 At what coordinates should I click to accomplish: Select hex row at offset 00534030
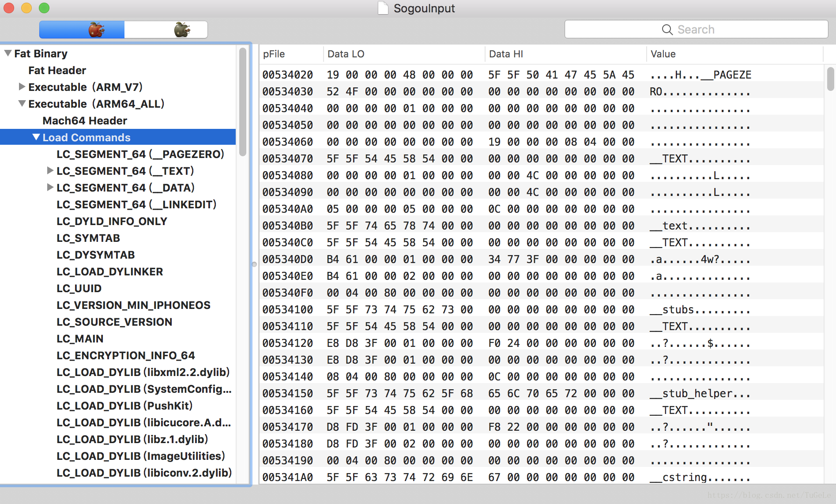[x=541, y=91]
